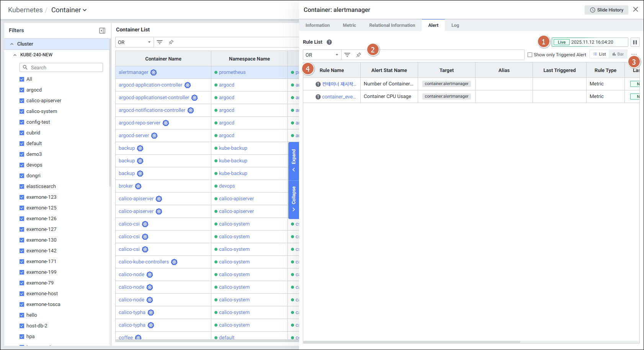Open the Relational Information tab
Image resolution: width=644 pixels, height=350 pixels.
click(x=392, y=25)
